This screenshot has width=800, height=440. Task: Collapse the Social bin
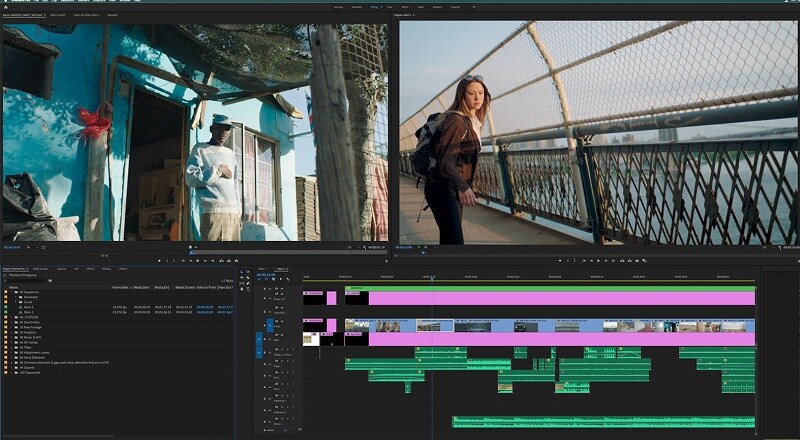click(15, 302)
